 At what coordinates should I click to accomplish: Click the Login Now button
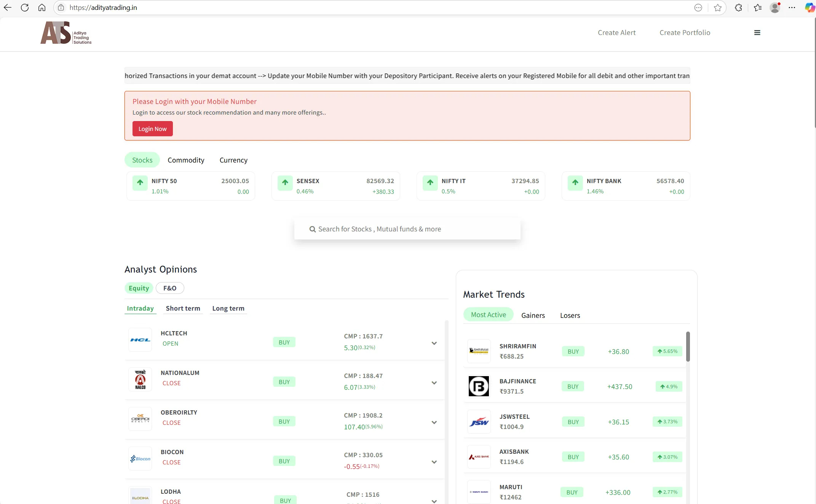pyautogui.click(x=152, y=129)
